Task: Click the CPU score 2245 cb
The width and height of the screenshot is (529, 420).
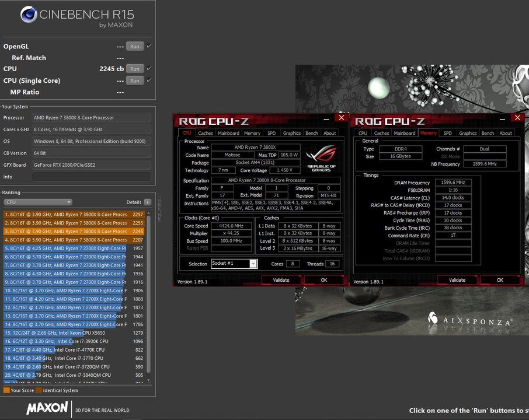Action: [112, 69]
